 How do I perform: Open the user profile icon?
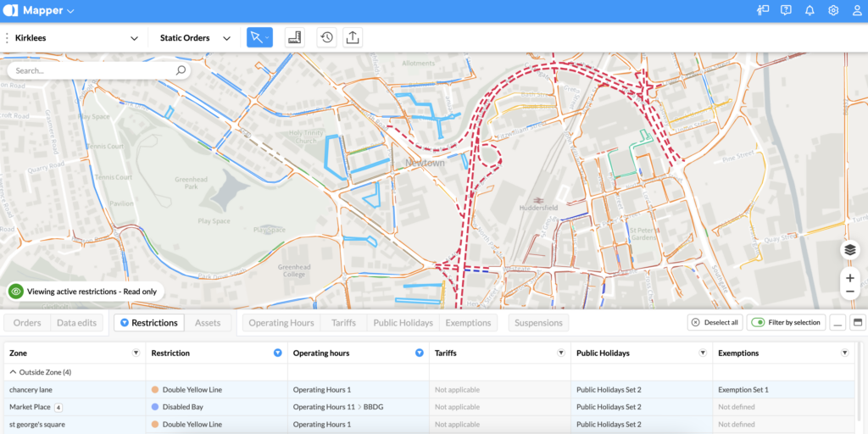(x=857, y=11)
